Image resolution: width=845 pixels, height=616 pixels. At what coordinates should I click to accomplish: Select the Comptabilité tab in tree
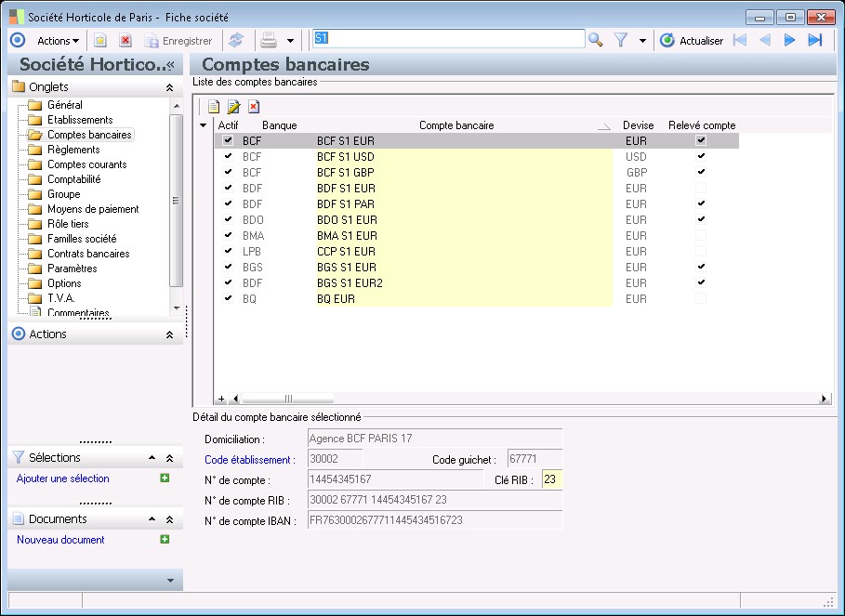point(73,179)
